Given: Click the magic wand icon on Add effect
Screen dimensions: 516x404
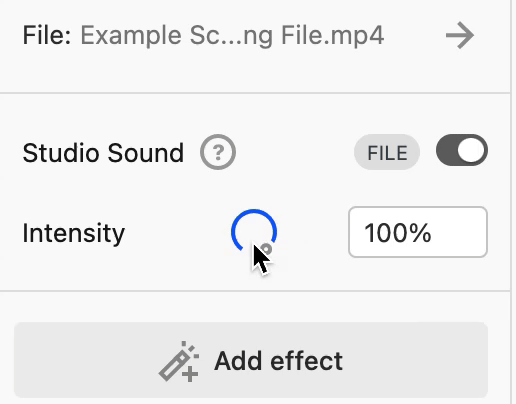Looking at the screenshot, I should point(179,361).
